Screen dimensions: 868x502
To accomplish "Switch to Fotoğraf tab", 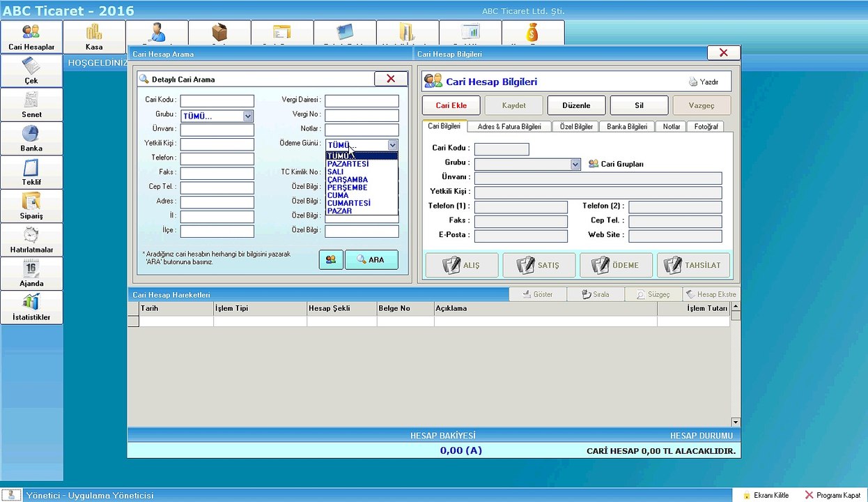I will [705, 127].
